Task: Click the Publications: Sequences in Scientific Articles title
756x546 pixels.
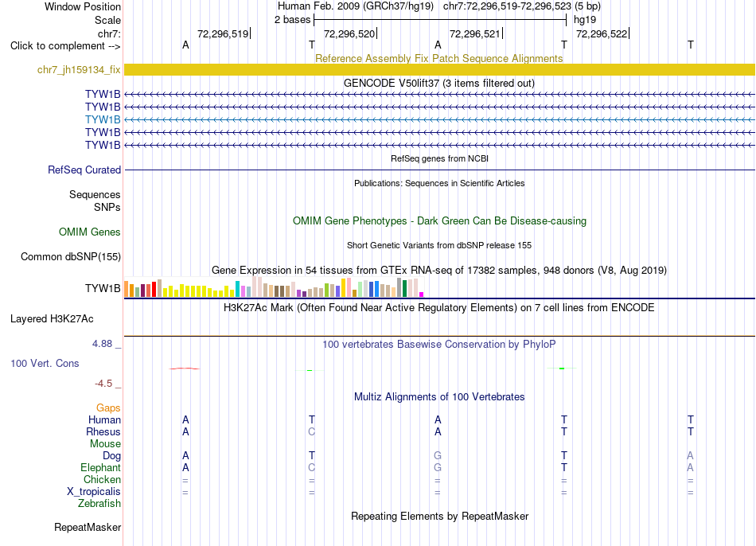Action: pyautogui.click(x=439, y=183)
